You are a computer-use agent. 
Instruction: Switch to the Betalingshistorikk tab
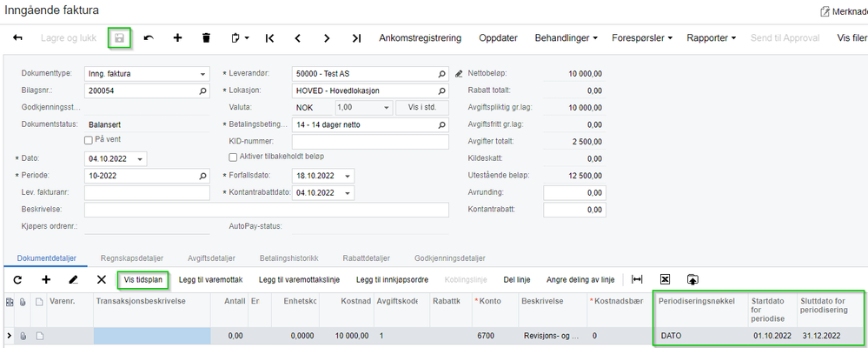(288, 258)
